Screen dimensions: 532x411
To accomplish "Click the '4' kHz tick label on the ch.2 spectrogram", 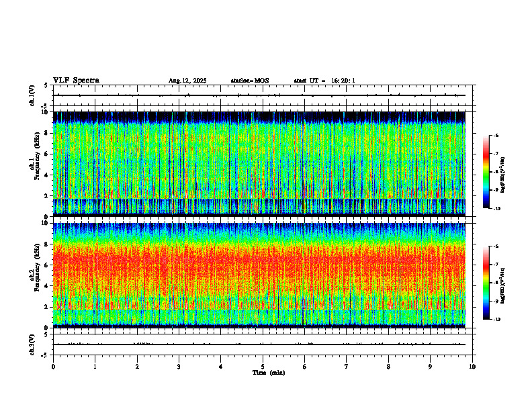I will [46, 286].
